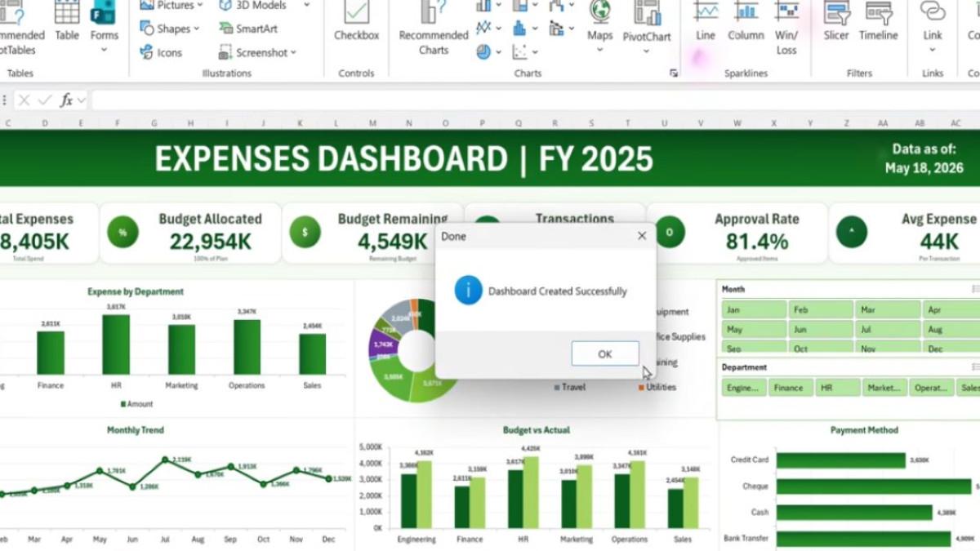Add a Slicer filter
Viewport: 980px width, 551px height.
pyautogui.click(x=836, y=22)
